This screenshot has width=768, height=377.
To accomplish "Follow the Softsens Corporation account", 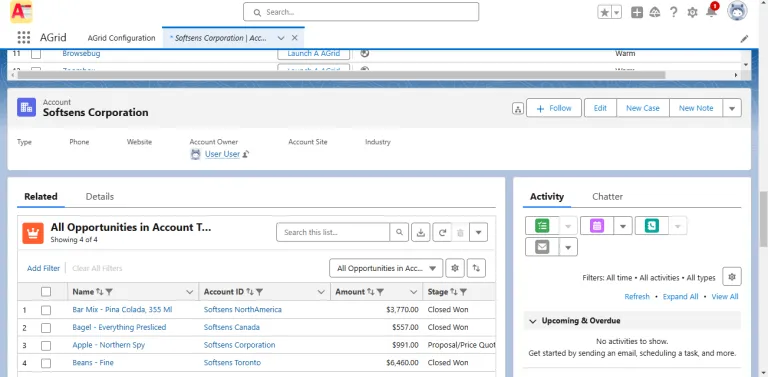I will (554, 108).
